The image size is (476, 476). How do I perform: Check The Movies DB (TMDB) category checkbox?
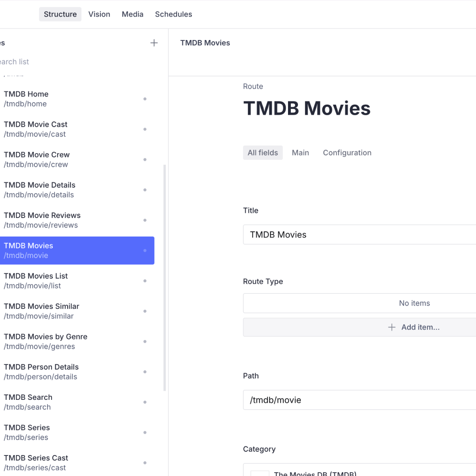click(259, 473)
